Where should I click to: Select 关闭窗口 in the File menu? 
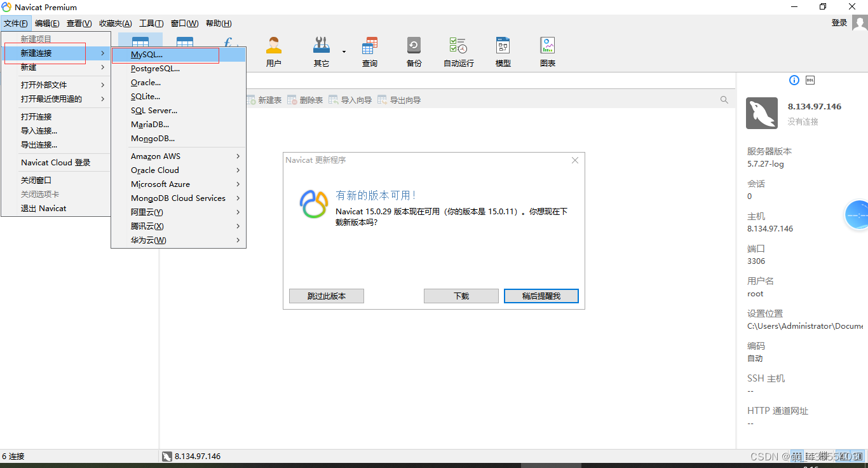[x=56, y=181]
